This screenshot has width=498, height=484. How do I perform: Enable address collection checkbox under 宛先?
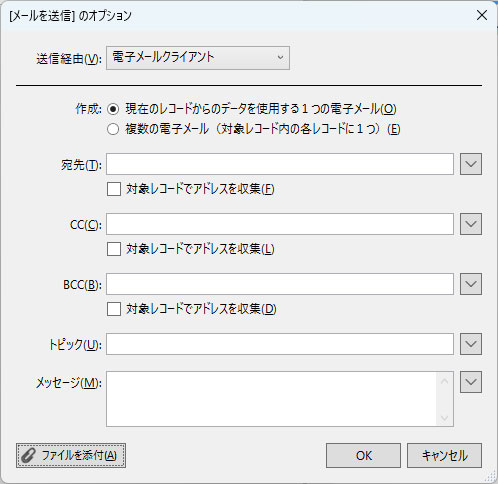(x=114, y=189)
